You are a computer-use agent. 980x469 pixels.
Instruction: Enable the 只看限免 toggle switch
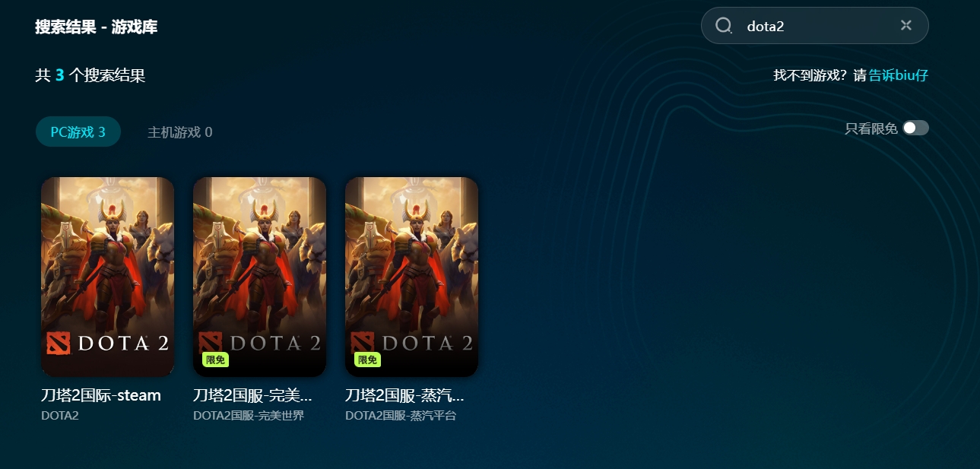coord(915,128)
